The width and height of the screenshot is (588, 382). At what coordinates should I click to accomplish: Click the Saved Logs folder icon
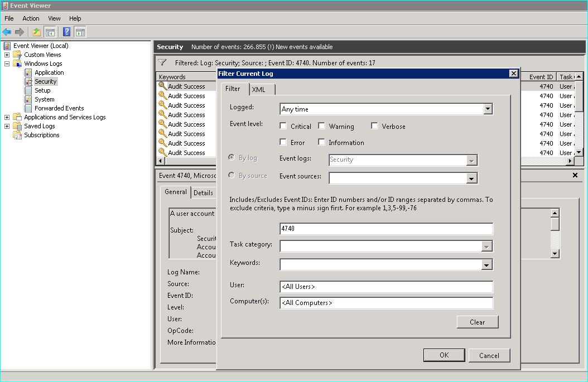[x=17, y=126]
